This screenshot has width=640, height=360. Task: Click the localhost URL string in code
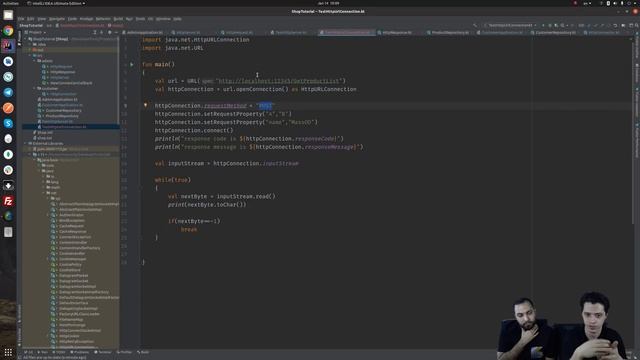click(x=279, y=81)
